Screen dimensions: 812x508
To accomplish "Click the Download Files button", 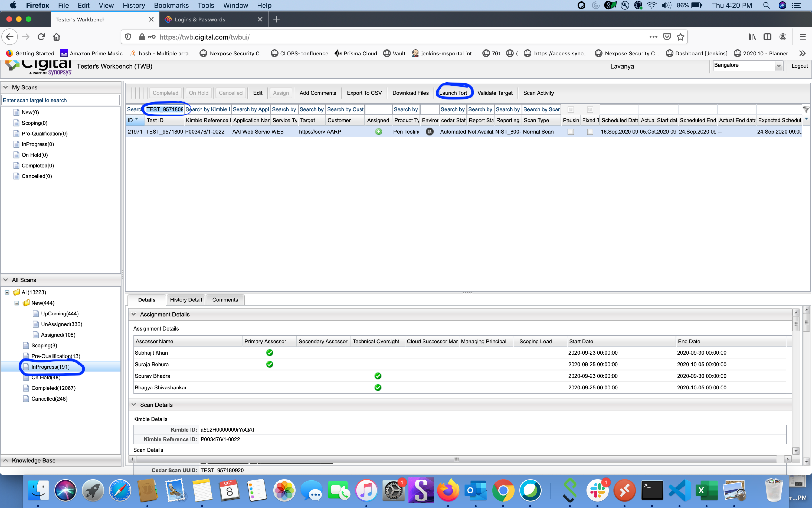I will [x=410, y=93].
